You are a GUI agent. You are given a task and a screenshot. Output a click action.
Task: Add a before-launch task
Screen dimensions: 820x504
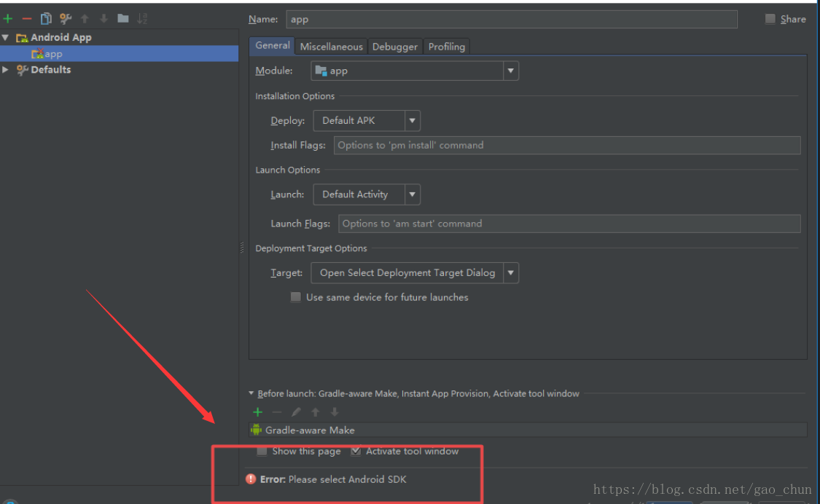(x=257, y=412)
